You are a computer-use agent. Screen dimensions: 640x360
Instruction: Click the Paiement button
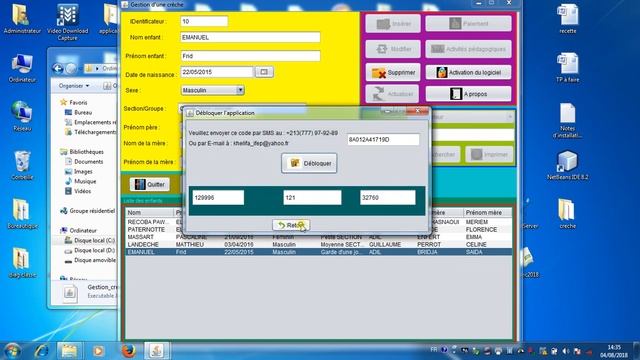tap(468, 24)
